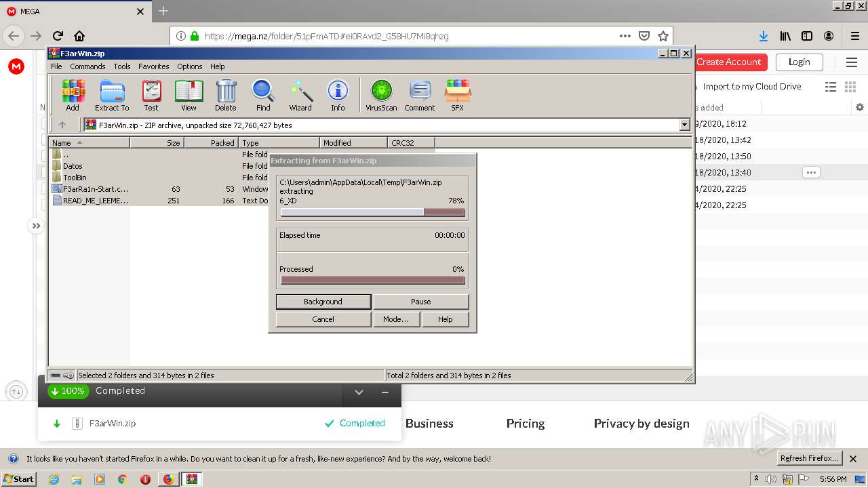The image size is (868, 488).
Task: Click F3arWin.zip in MEGA downloads
Action: coord(113,423)
